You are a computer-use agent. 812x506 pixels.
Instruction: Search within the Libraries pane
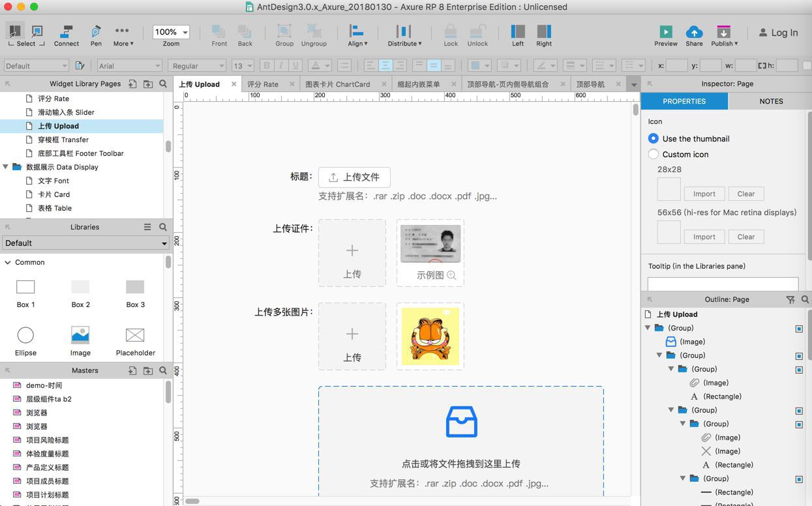pos(163,227)
